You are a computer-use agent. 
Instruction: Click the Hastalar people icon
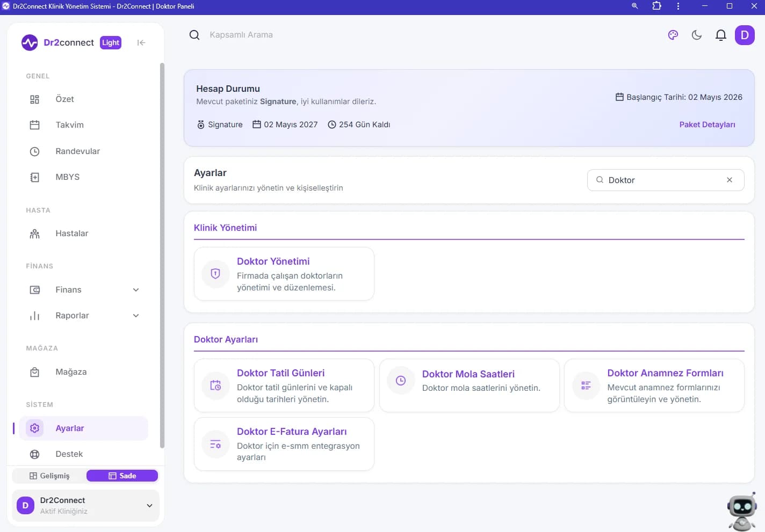34,234
